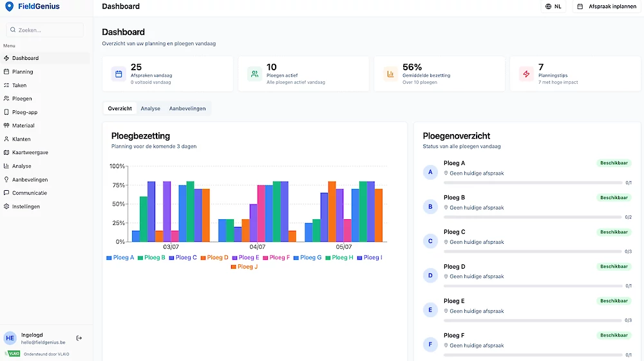Click the lightning icon on Planningstips card
The width and height of the screenshot is (644, 361).
pyautogui.click(x=526, y=74)
